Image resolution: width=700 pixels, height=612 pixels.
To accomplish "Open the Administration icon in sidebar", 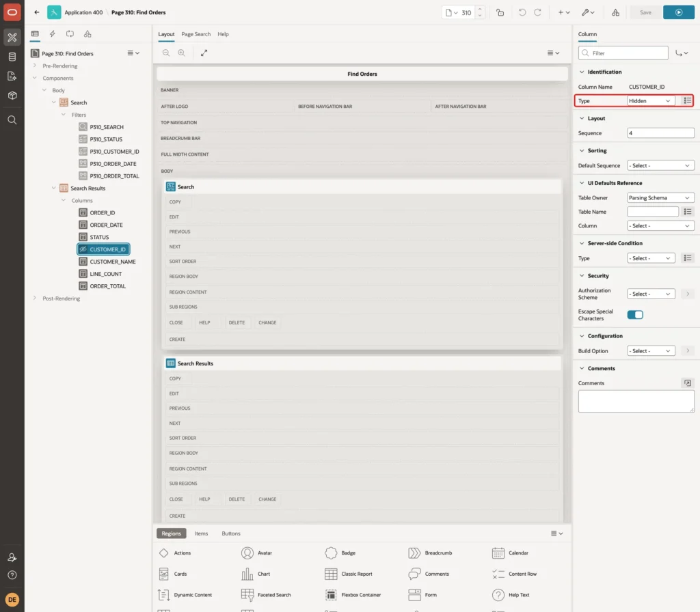I will (x=12, y=557).
